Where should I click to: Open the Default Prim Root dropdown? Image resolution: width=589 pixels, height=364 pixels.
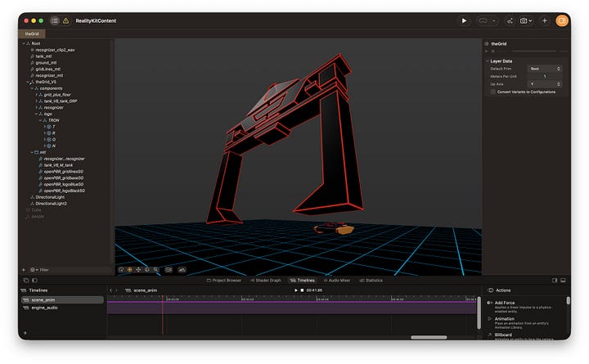tap(545, 69)
